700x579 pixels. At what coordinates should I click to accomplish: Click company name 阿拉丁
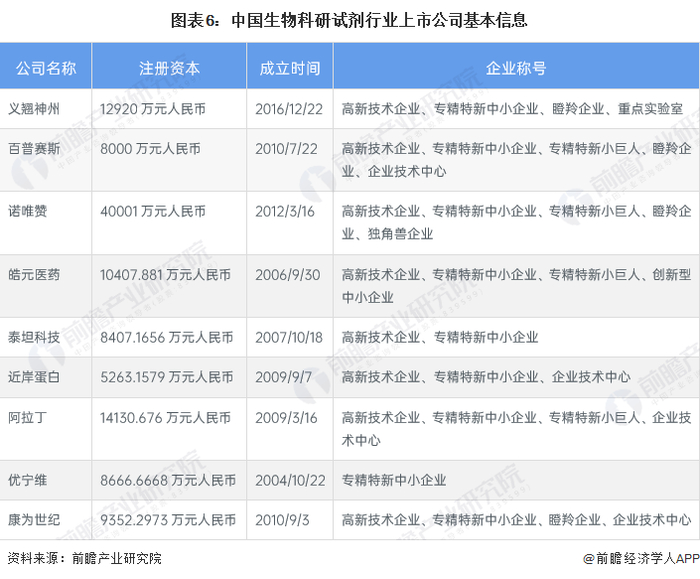[27, 417]
